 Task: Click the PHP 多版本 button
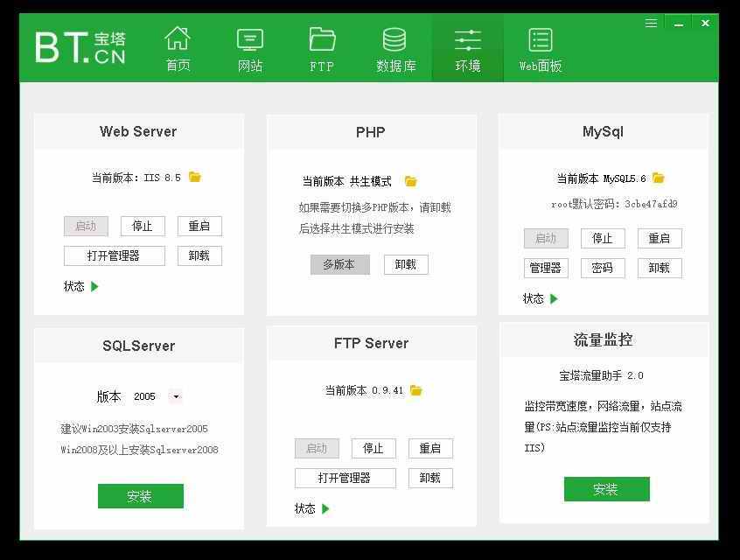point(339,264)
